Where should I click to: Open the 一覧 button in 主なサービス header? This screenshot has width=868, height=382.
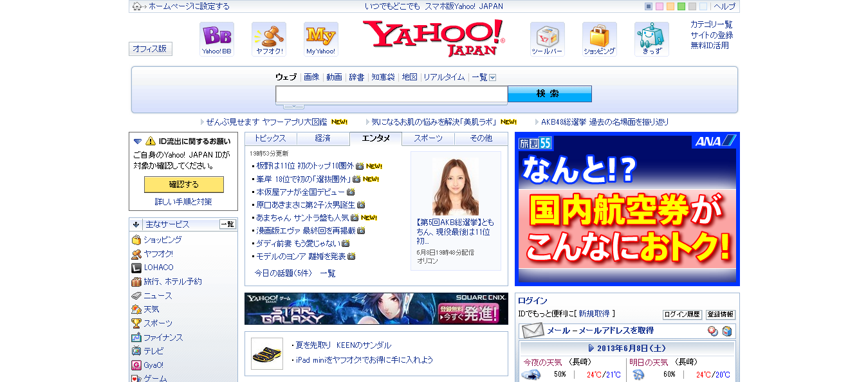click(228, 224)
